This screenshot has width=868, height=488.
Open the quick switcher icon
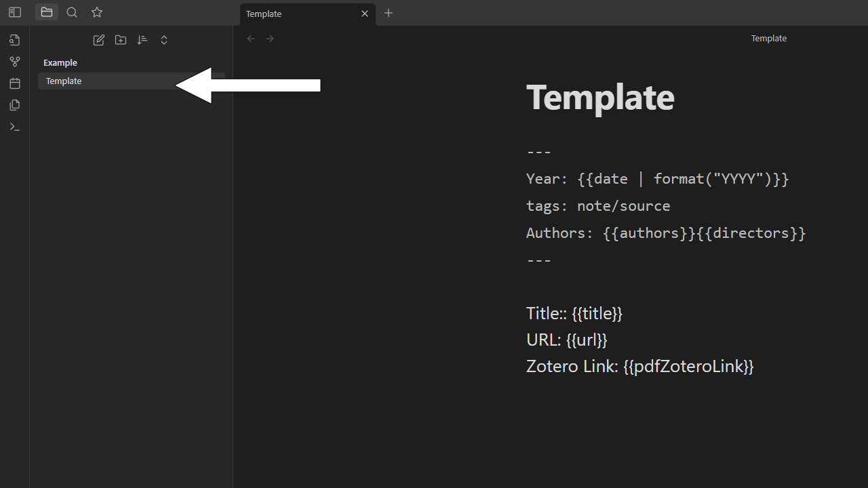(14, 40)
